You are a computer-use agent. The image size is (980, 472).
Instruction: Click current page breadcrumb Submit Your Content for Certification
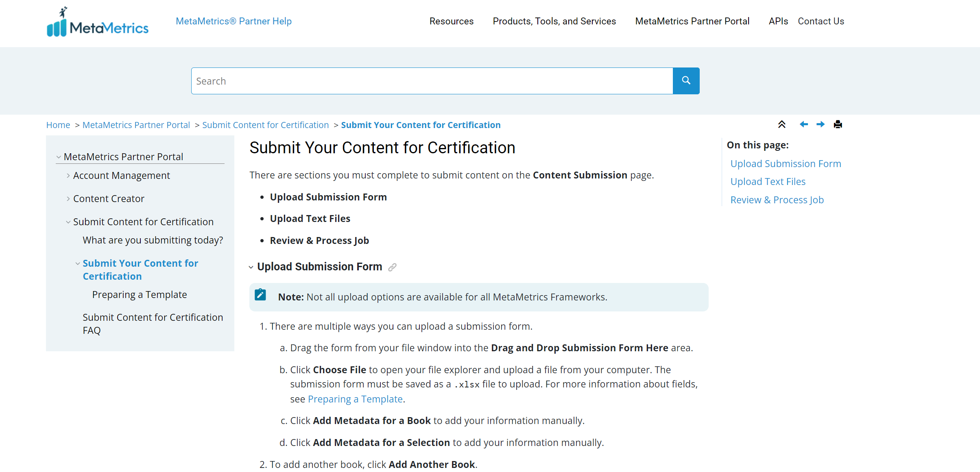pyautogui.click(x=421, y=125)
